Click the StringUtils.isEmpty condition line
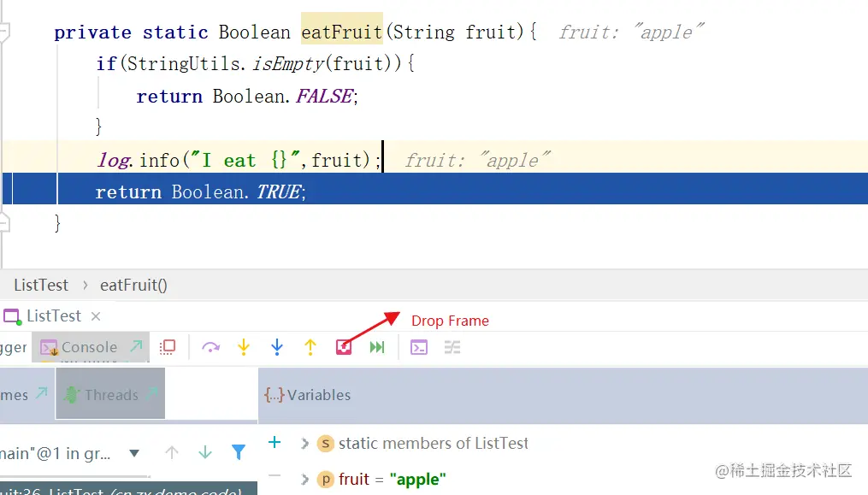 click(255, 63)
